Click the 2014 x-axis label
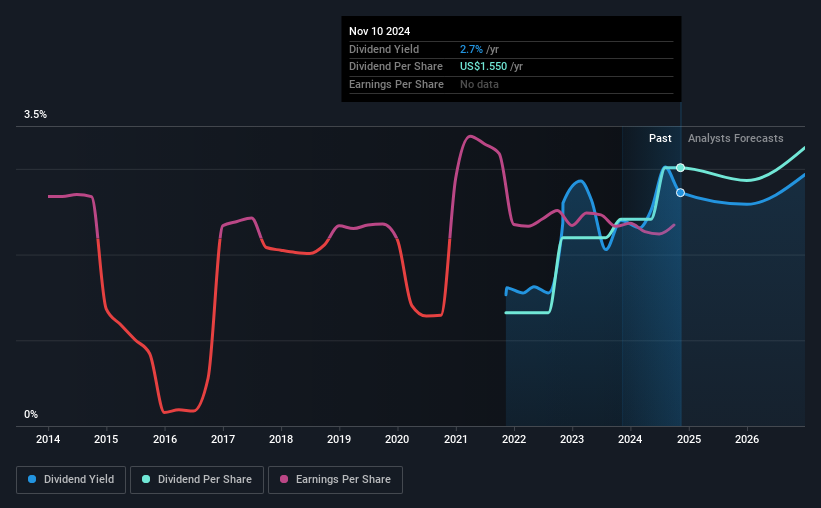The image size is (821, 508). (x=48, y=439)
